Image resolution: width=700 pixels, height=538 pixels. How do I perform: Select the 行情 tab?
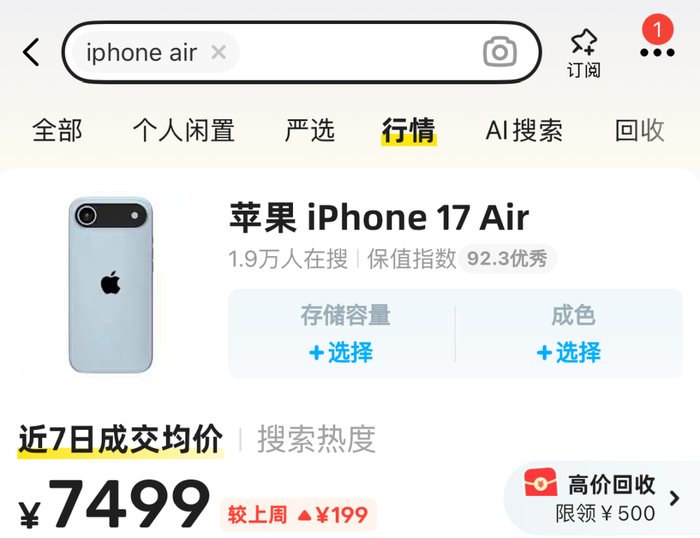pyautogui.click(x=408, y=130)
